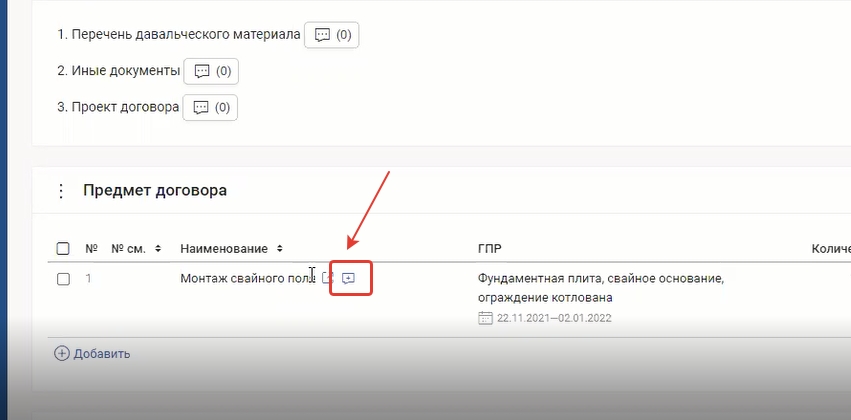Image resolution: width=851 pixels, height=420 pixels.
Task: Click the add-comment icon beside Монтаж свайного поля
Action: (x=348, y=278)
